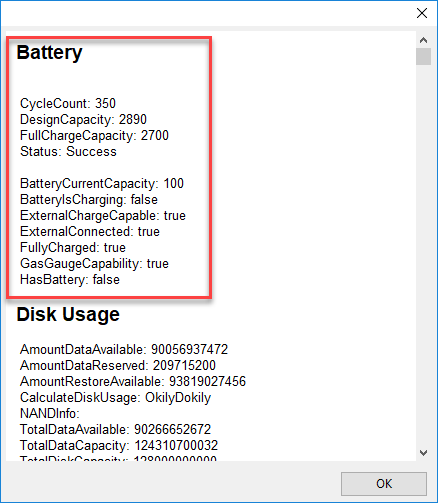Viewport: 438px width, 503px height.
Task: Close the dialog with the X icon
Action: click(x=422, y=13)
